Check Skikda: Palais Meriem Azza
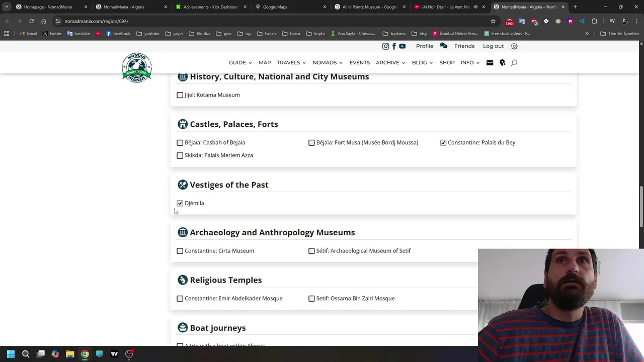The width and height of the screenshot is (644, 362). tap(180, 155)
